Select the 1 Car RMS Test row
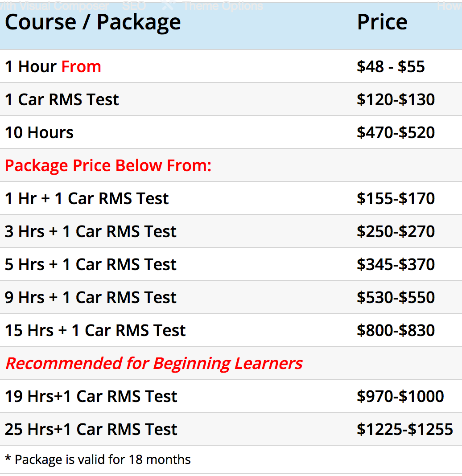Image resolution: width=462 pixels, height=476 pixels. coord(231,99)
